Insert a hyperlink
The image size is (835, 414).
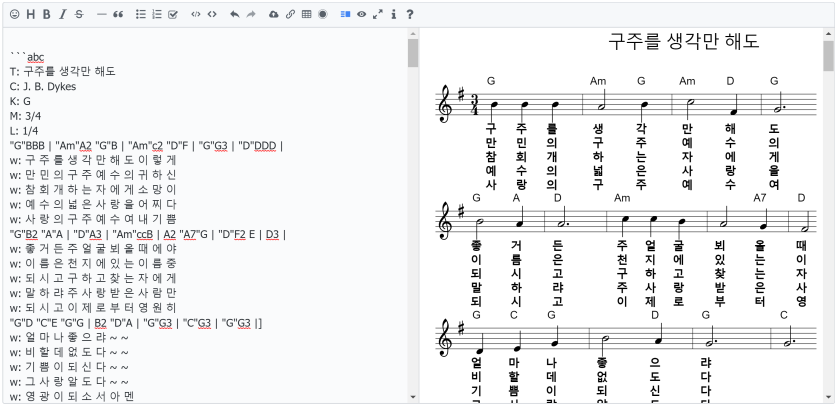pos(290,14)
